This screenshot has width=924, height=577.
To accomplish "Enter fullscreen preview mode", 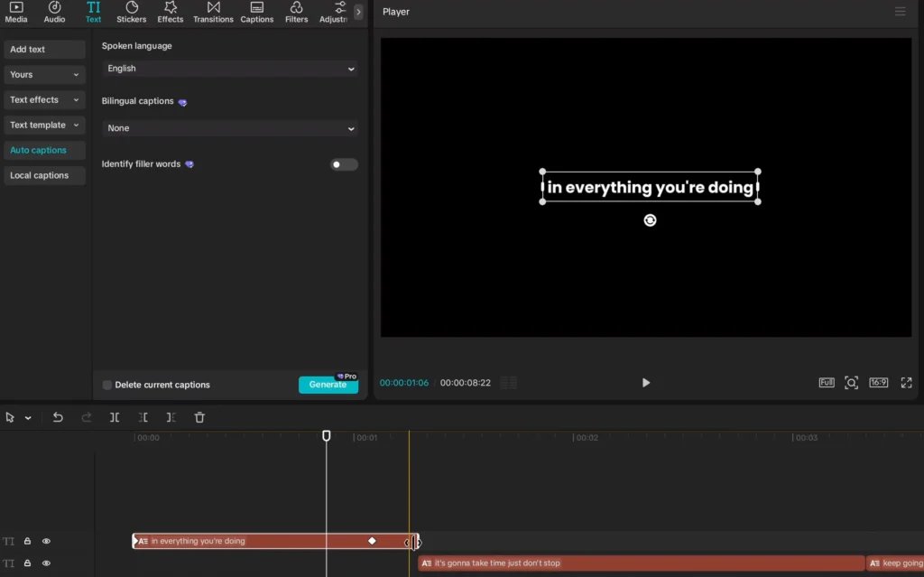I will coord(906,382).
